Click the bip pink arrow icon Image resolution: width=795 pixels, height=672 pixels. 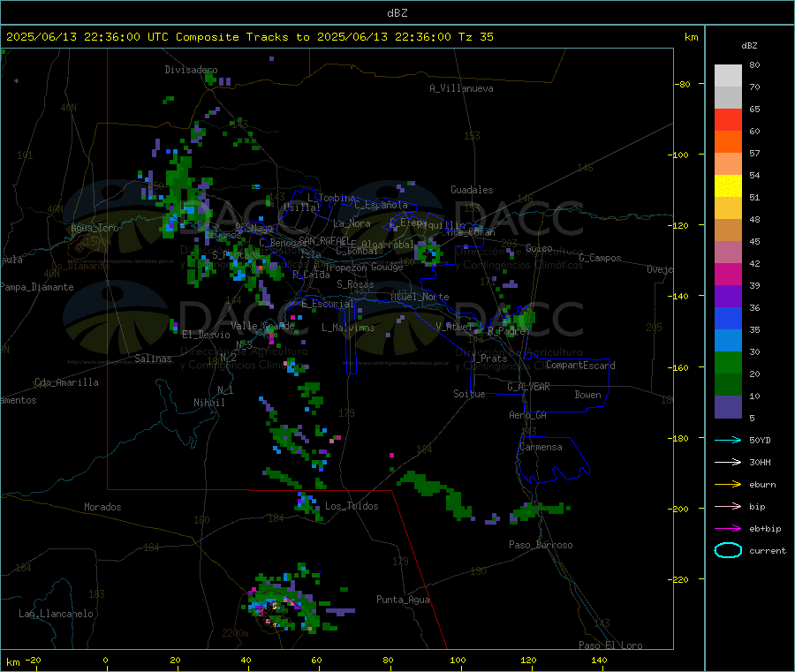pyautogui.click(x=728, y=506)
